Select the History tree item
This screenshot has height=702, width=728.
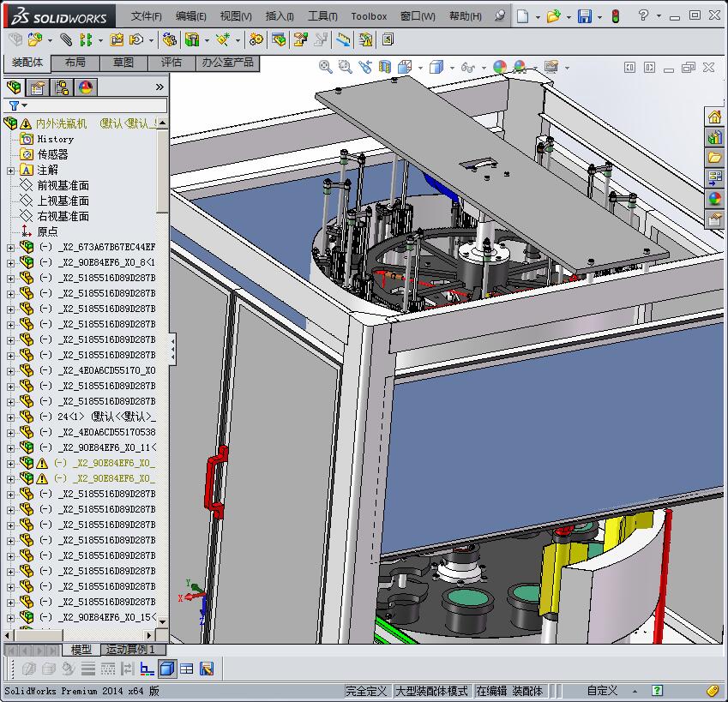(55, 139)
